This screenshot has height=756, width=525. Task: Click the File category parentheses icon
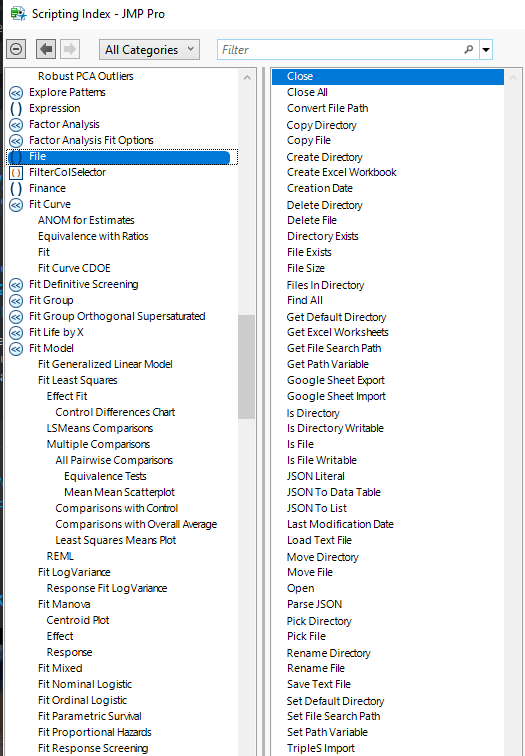pos(16,157)
